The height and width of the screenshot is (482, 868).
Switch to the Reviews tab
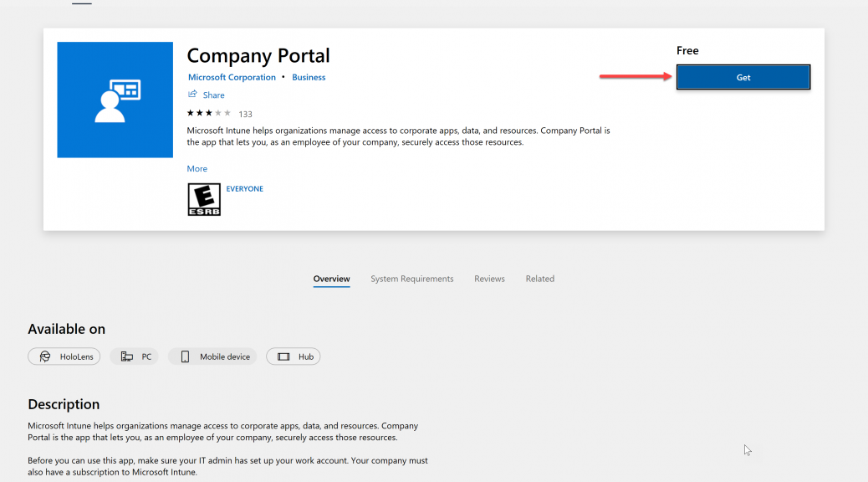coord(489,279)
